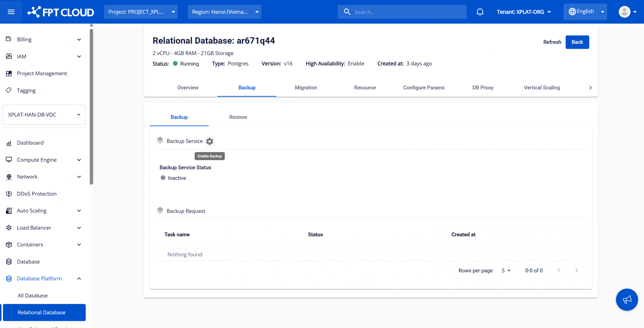Click the Dashboard sidebar item
The width and height of the screenshot is (644, 328).
30,143
